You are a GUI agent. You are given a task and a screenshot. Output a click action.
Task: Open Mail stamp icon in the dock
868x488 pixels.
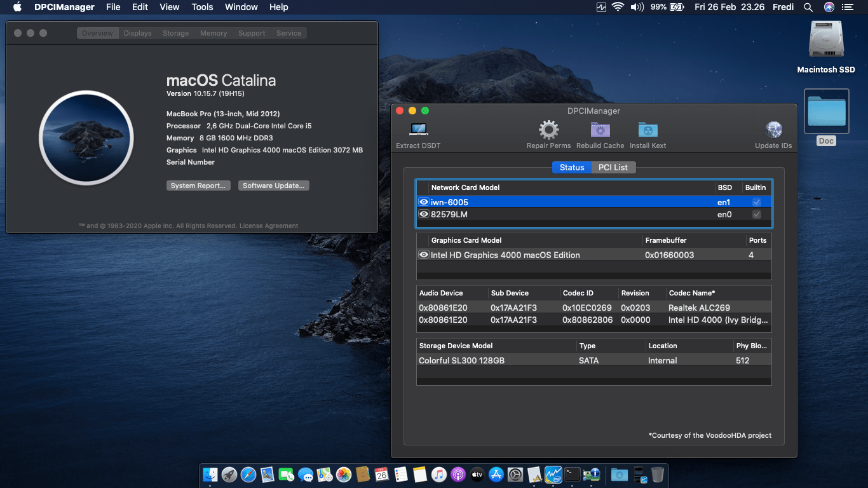(x=268, y=474)
